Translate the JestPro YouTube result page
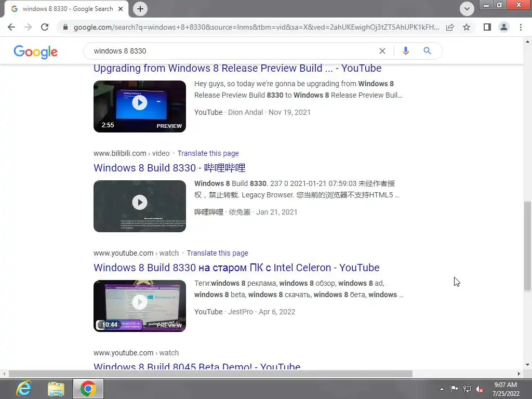This screenshot has height=399, width=532. [218, 253]
